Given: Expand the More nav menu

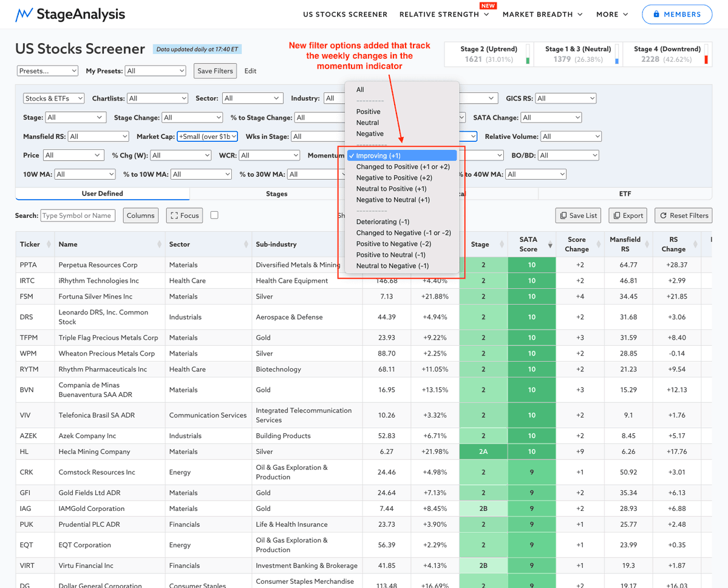Looking at the screenshot, I should [612, 15].
